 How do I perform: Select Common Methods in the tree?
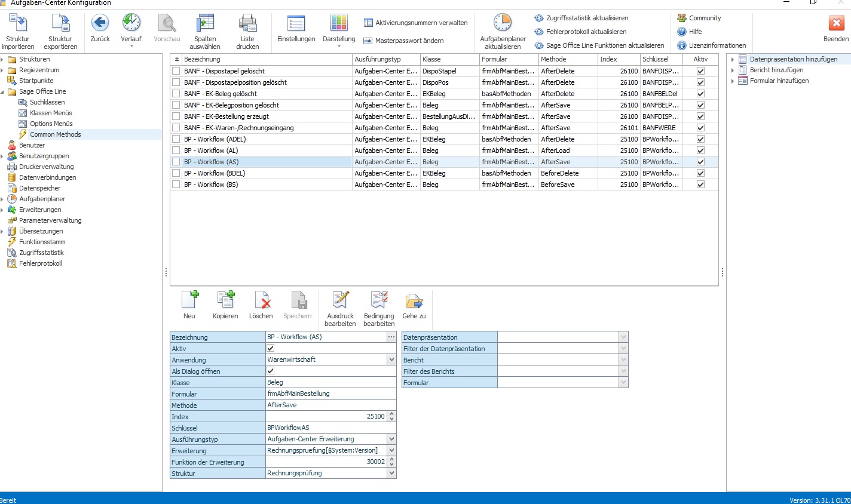(x=56, y=134)
